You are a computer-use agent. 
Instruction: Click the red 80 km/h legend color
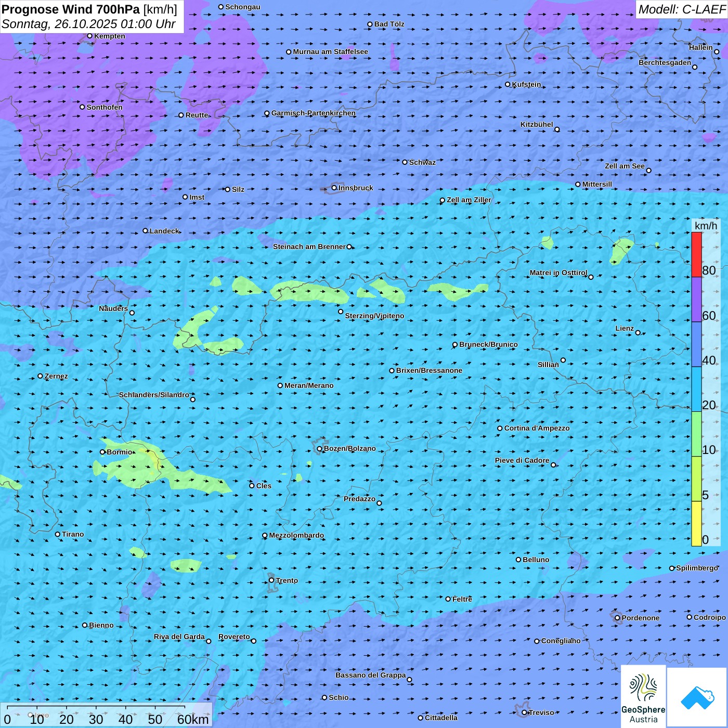[x=696, y=254]
